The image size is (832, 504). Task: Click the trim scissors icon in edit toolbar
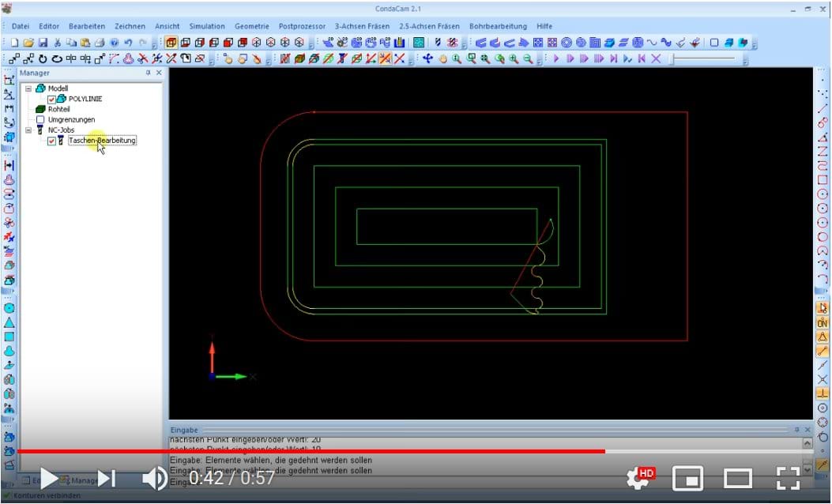pyautogui.click(x=143, y=59)
